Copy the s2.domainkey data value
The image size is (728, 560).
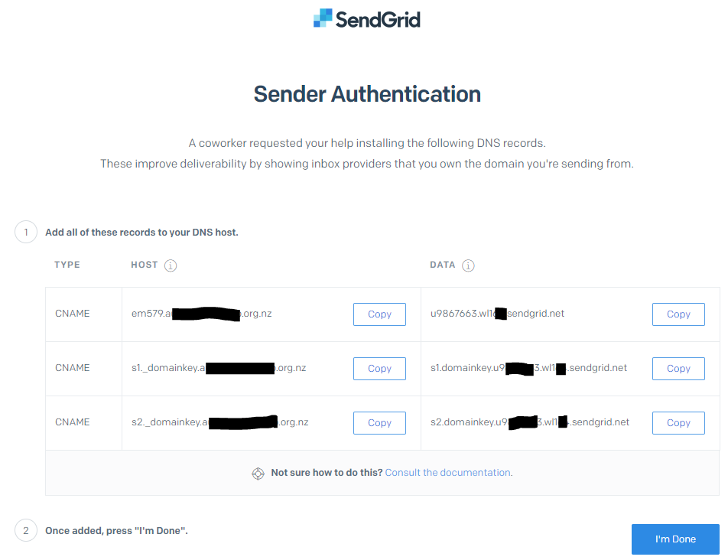click(x=678, y=423)
